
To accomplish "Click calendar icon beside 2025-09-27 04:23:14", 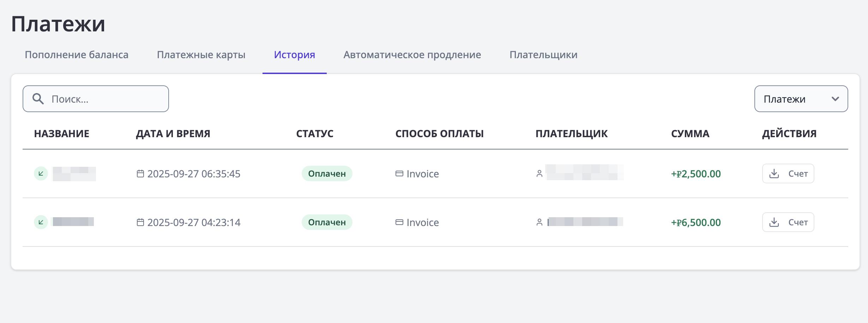I will coord(140,222).
